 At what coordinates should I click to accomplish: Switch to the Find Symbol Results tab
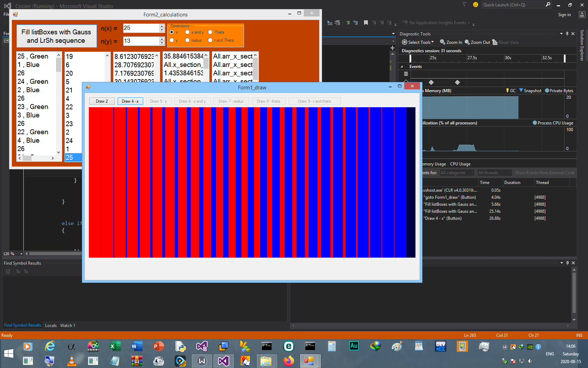(x=22, y=326)
